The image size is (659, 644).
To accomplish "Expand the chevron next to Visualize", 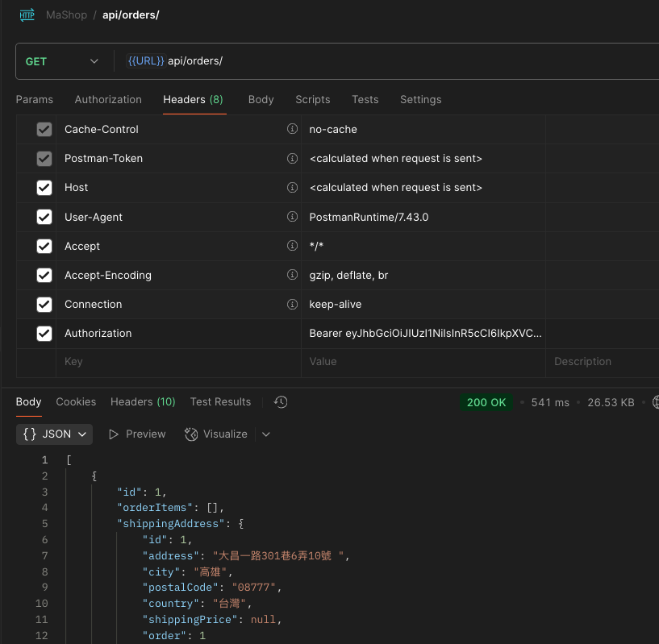I will tap(266, 434).
